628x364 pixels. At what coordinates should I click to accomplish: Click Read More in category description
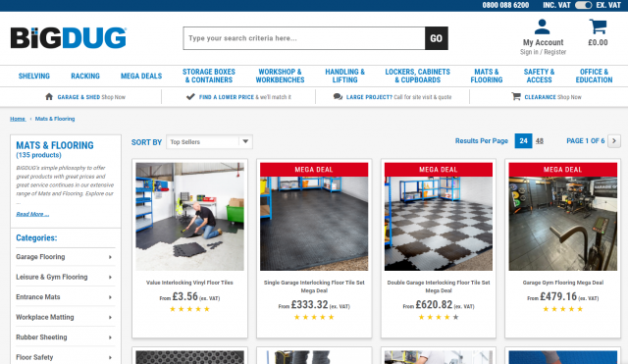[x=32, y=214]
